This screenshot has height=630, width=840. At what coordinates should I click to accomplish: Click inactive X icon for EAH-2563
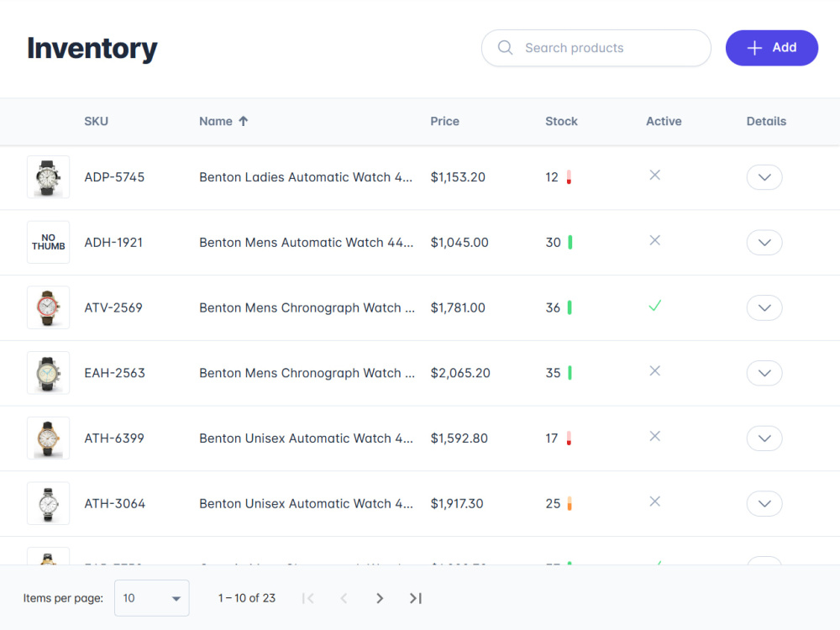[x=654, y=370]
